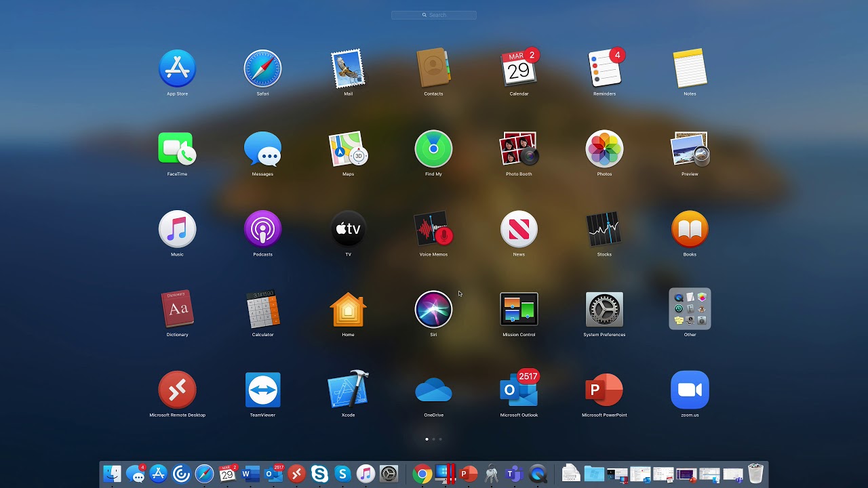Open the Trash in the Dock
This screenshot has height=488, width=868.
[x=755, y=473]
